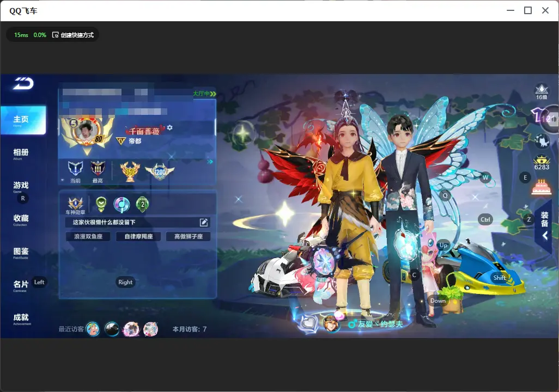Viewport: 559px width, 392px height.
Task: Click the Right key mapping overlay
Action: 125,282
